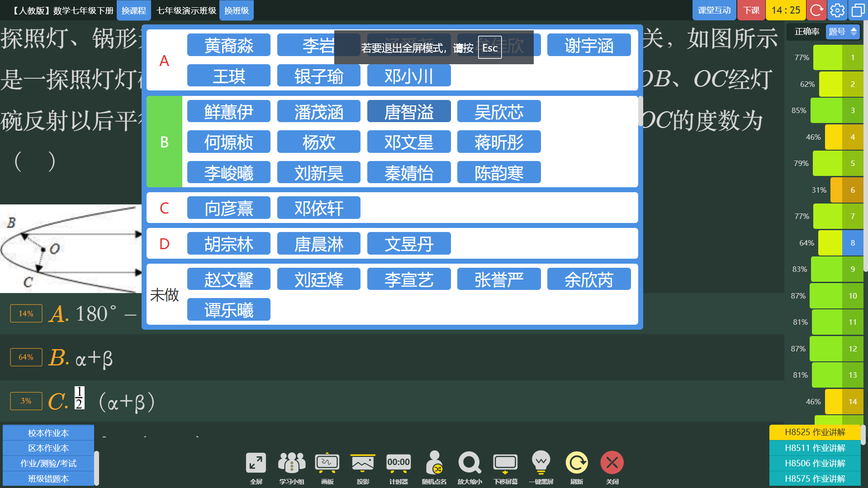The height and width of the screenshot is (488, 868).
Task: Open the settings gear at top right
Action: pos(837,10)
